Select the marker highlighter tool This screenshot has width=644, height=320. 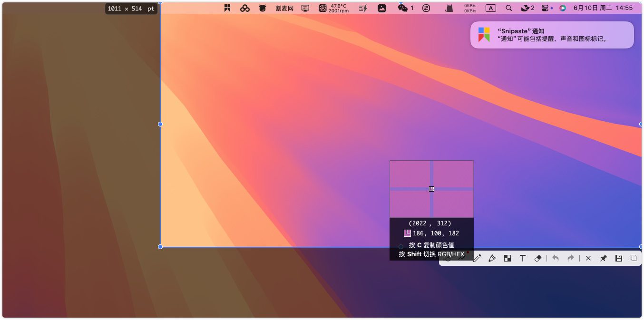(x=492, y=258)
